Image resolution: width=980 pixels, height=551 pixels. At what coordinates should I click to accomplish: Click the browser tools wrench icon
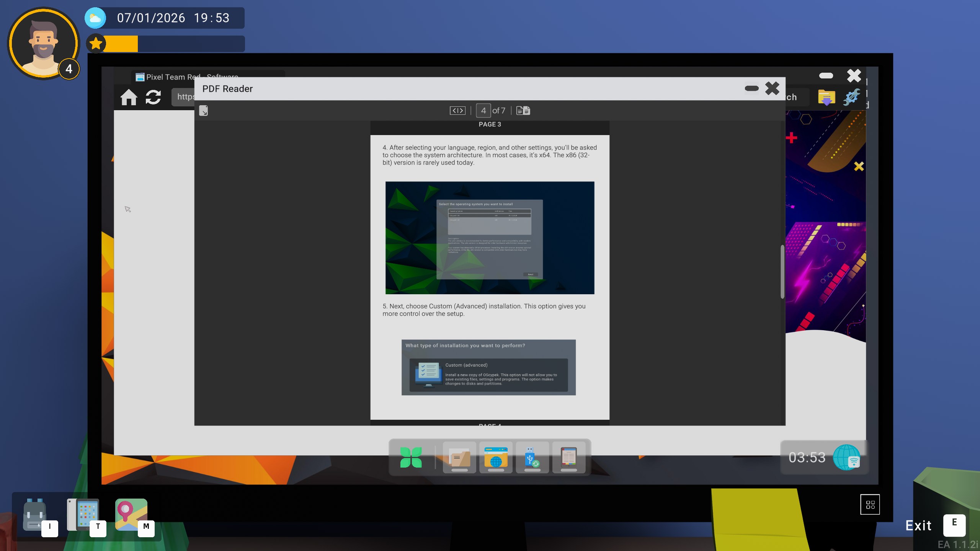(x=851, y=97)
